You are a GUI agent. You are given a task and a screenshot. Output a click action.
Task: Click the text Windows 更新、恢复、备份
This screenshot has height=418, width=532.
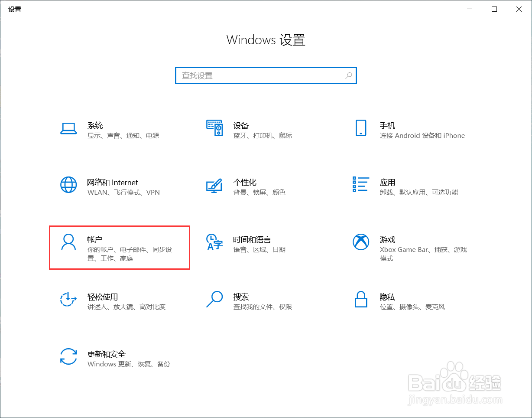[129, 364]
